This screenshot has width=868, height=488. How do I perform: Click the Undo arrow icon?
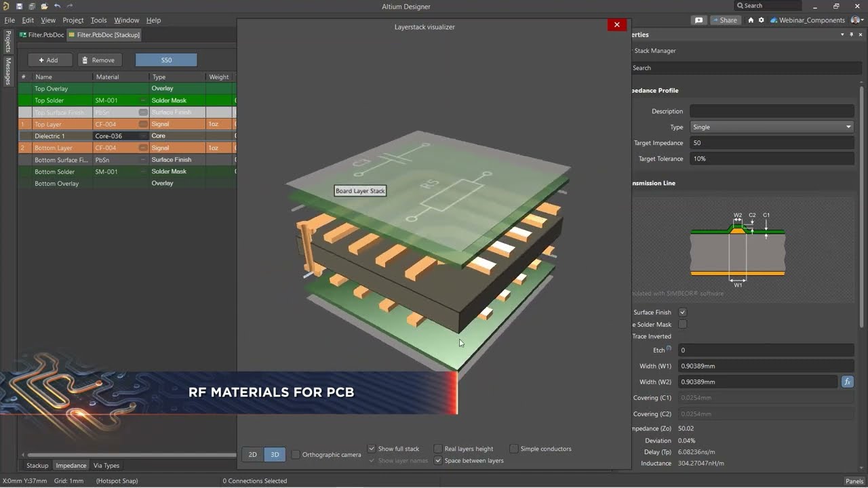pyautogui.click(x=57, y=6)
